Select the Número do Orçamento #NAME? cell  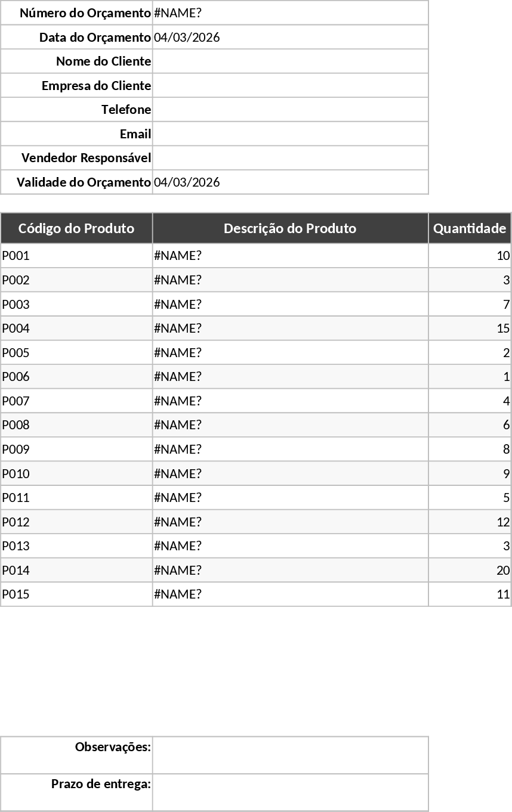(x=290, y=13)
